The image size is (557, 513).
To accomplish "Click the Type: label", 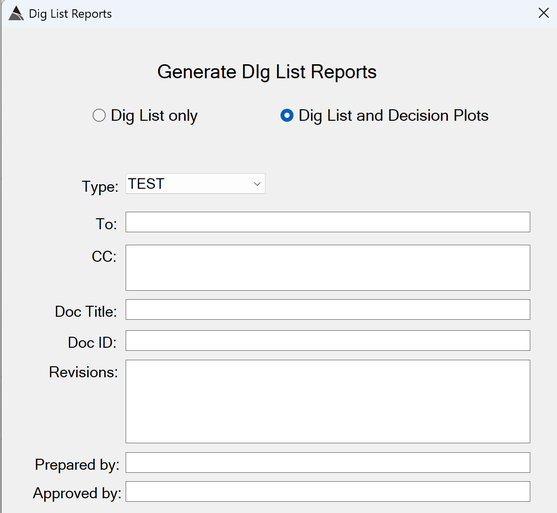I will [100, 187].
